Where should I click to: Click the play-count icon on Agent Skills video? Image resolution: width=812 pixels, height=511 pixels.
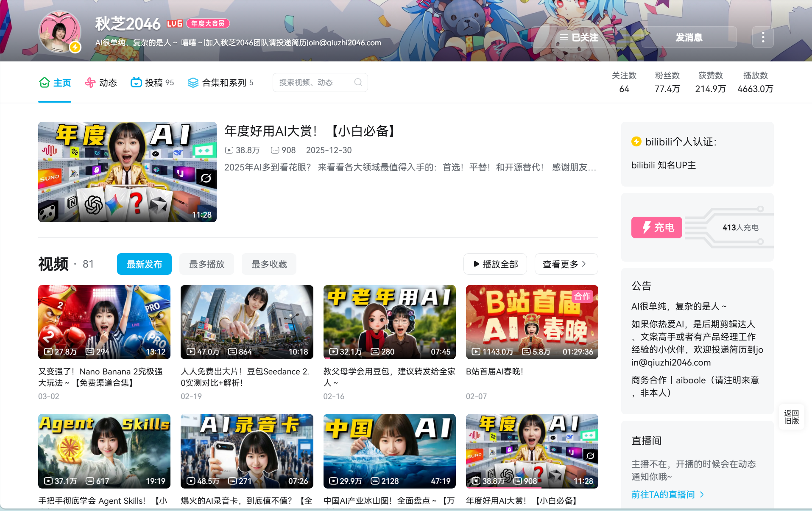(x=48, y=481)
